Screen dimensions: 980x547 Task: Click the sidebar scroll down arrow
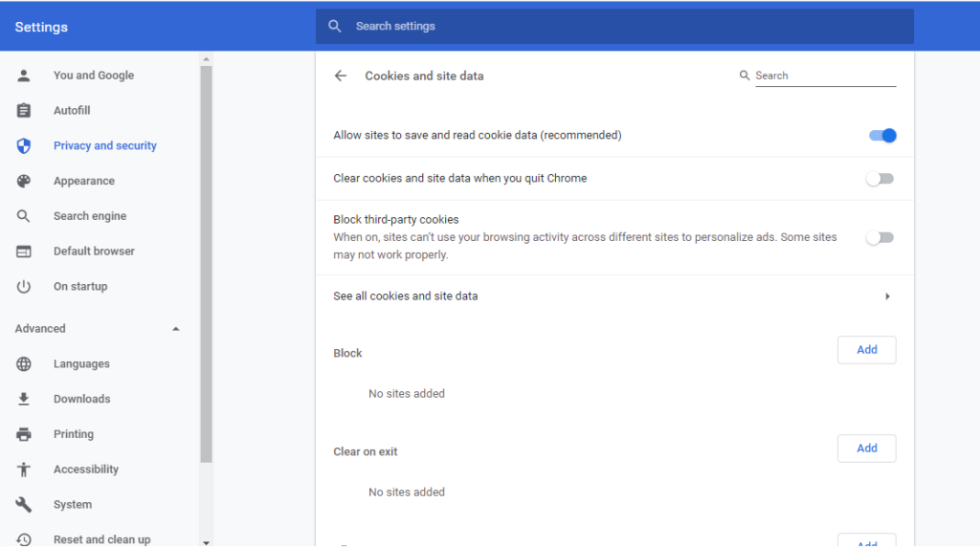pyautogui.click(x=206, y=541)
